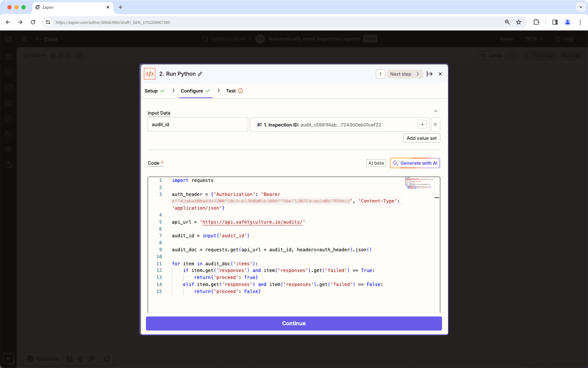Rename the step using the pencil icon
Screen dimensions: 588x368
pos(200,74)
